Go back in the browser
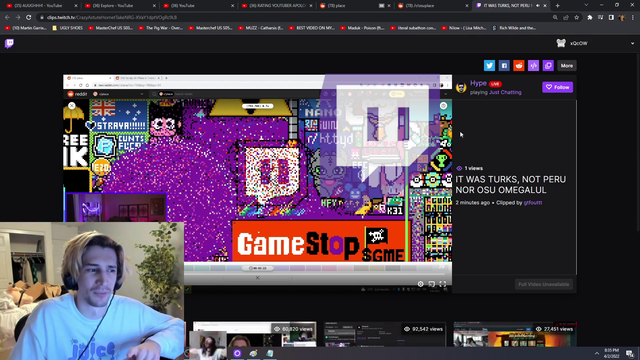 pos(7,18)
